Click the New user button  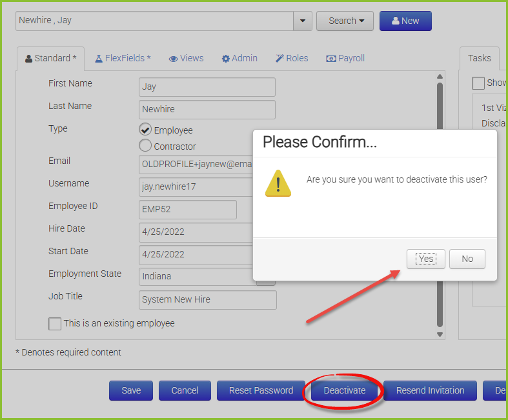[x=405, y=21]
